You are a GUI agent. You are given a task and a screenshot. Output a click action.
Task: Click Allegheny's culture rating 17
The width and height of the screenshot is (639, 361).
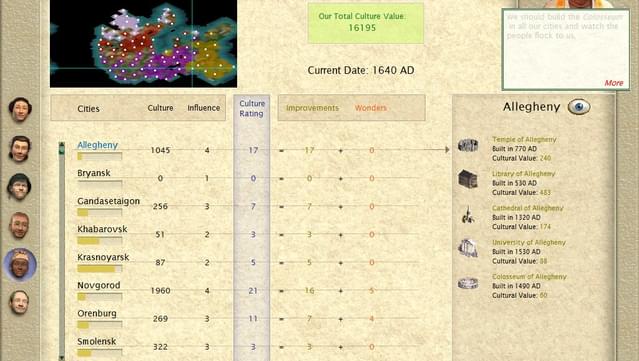point(253,150)
